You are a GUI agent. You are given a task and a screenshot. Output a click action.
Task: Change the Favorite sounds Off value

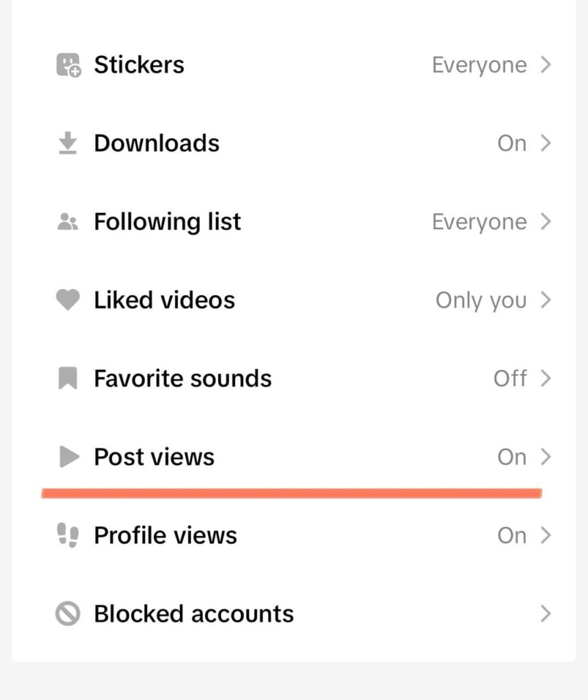(x=510, y=379)
